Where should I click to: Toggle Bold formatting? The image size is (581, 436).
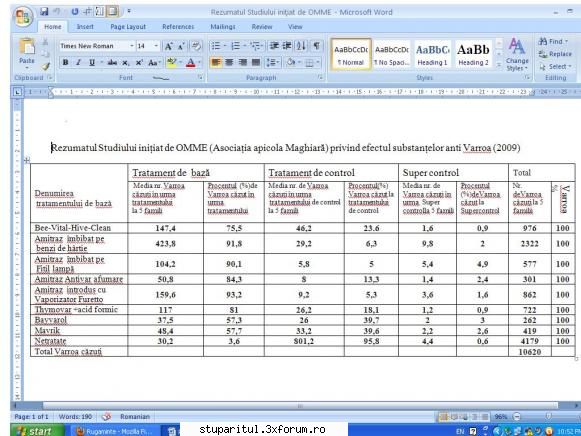pyautogui.click(x=65, y=63)
